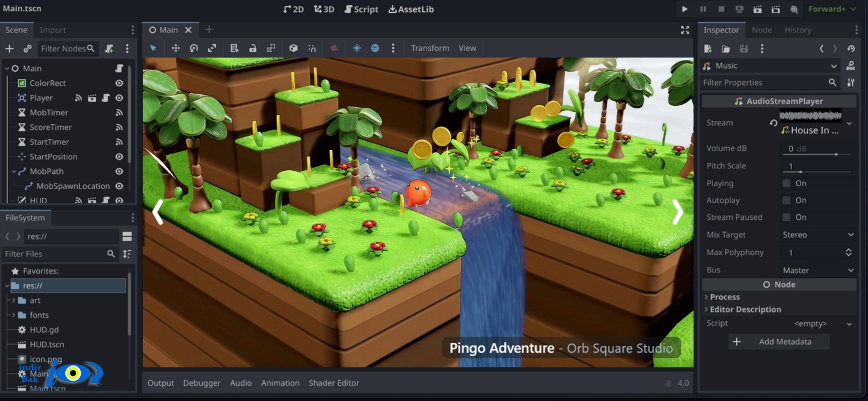Expand the fonts folder in FileSystem
This screenshot has height=401, width=868.
tap(13, 315)
